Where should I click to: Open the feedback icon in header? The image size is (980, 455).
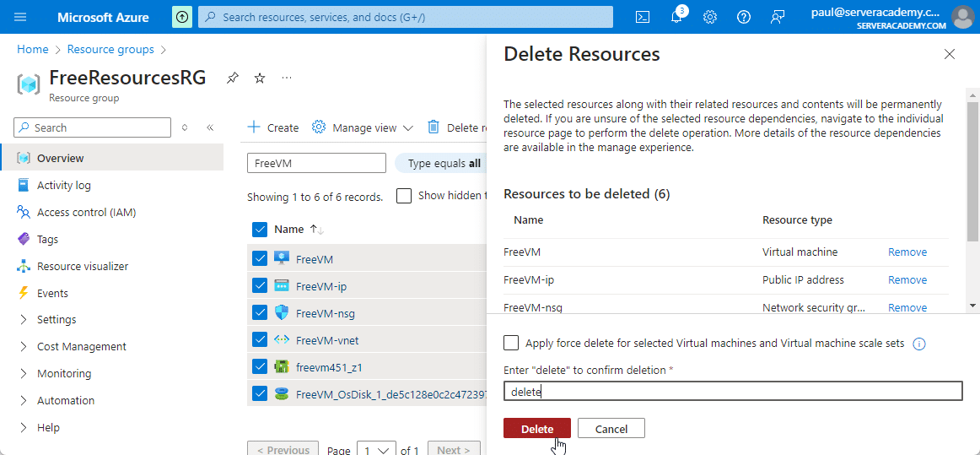[x=777, y=17]
